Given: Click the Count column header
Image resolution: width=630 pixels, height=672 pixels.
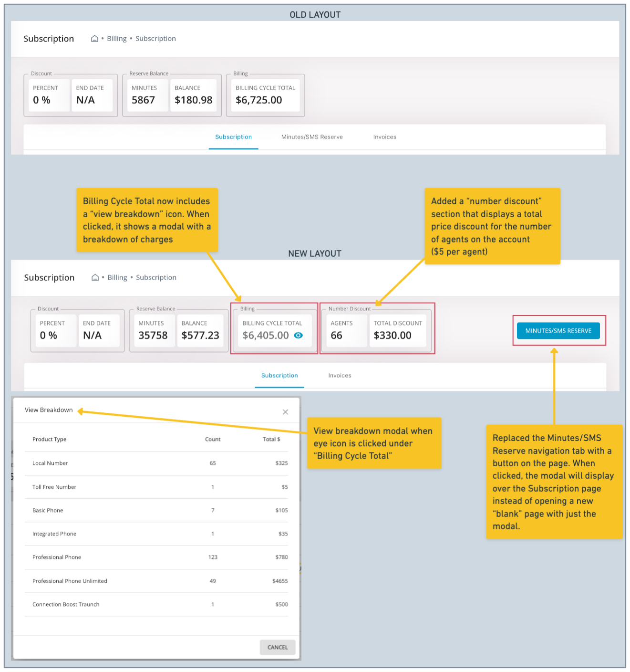Looking at the screenshot, I should tap(213, 440).
